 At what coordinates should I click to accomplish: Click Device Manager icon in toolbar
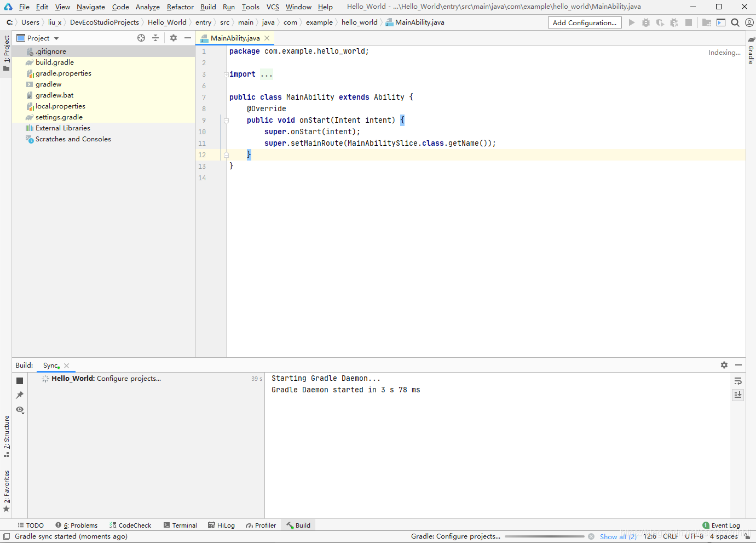[x=721, y=22]
